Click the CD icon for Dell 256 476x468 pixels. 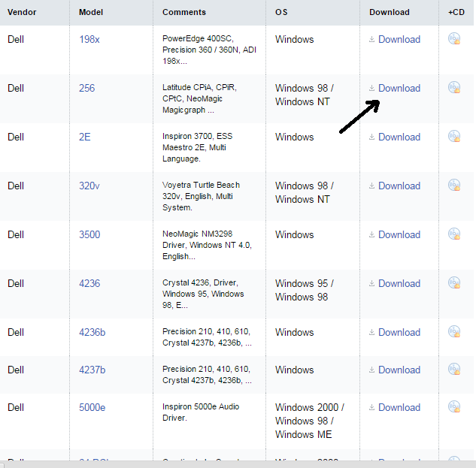click(454, 88)
